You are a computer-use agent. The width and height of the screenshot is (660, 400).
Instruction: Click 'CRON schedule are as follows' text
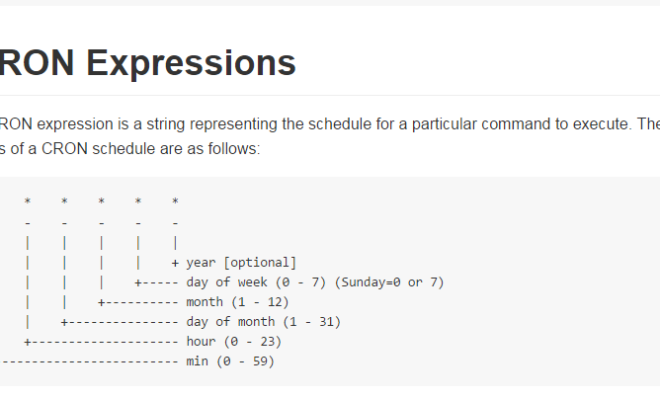click(x=151, y=149)
